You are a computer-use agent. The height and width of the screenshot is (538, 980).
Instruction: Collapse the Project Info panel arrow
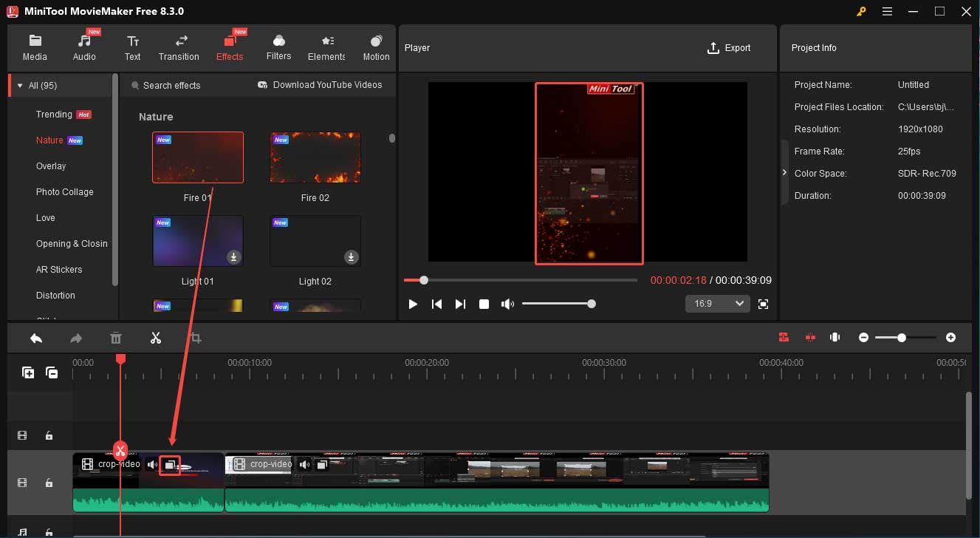point(784,172)
